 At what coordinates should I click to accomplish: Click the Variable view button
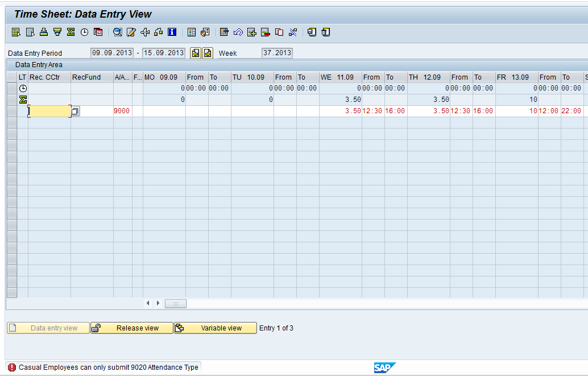click(216, 328)
